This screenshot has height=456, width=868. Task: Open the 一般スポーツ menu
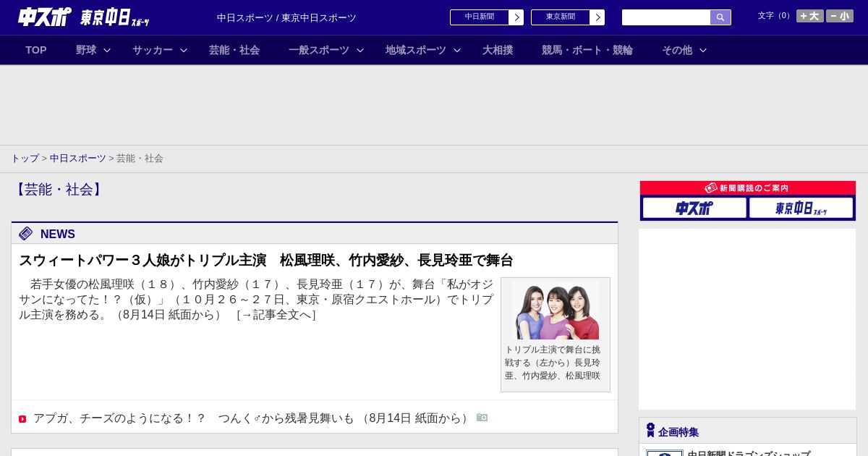pyautogui.click(x=319, y=50)
